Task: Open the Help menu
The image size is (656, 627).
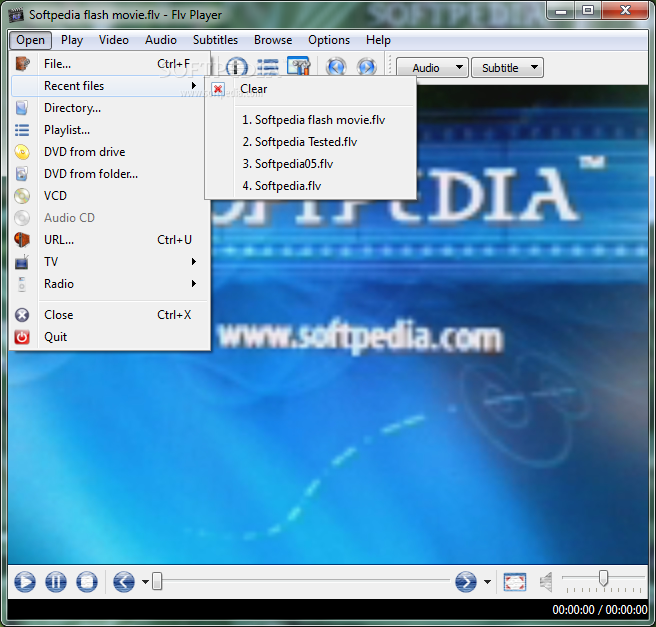Action: pyautogui.click(x=379, y=40)
